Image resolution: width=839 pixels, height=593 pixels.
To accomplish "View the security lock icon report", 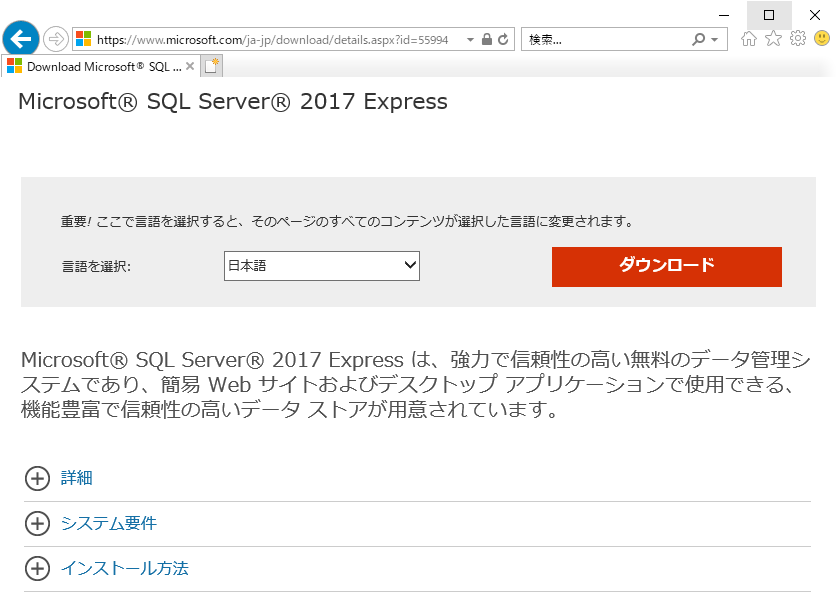I will pyautogui.click(x=486, y=39).
